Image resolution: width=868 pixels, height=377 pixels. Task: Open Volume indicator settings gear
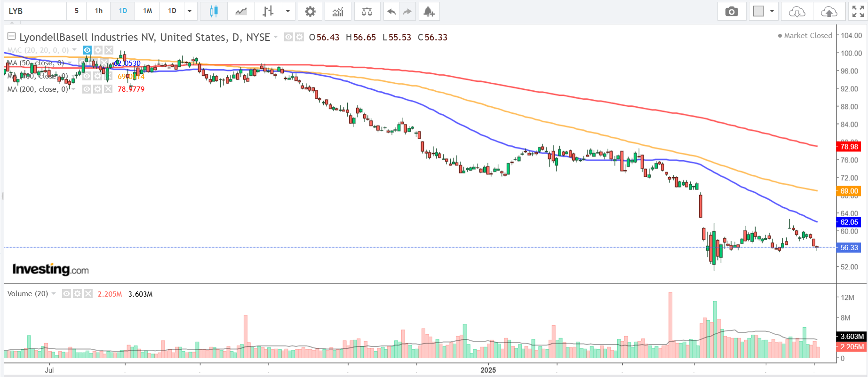[77, 294]
